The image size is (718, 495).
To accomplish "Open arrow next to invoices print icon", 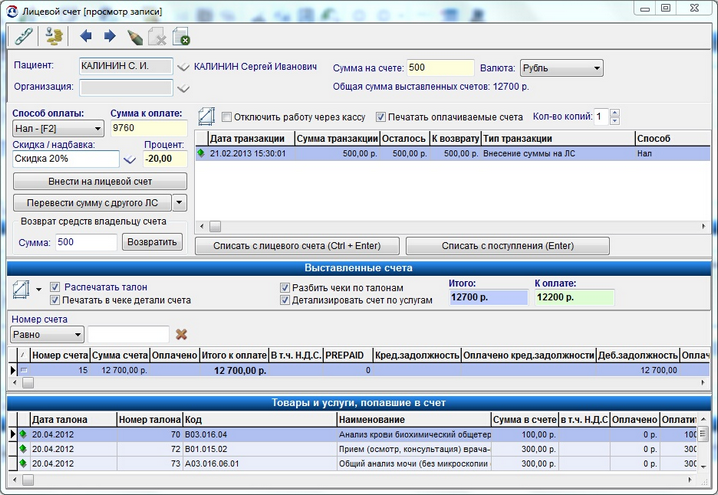I will pos(38,289).
